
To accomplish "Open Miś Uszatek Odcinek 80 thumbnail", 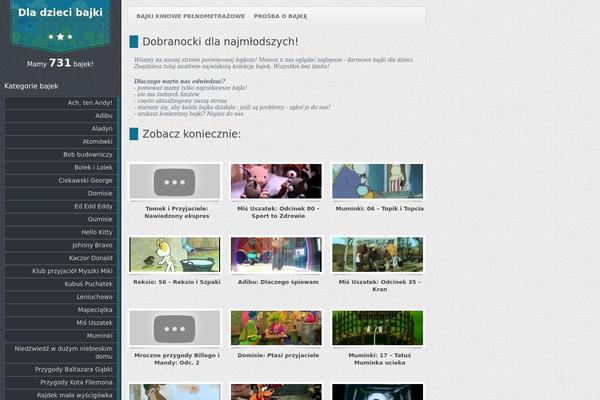I will pyautogui.click(x=276, y=181).
